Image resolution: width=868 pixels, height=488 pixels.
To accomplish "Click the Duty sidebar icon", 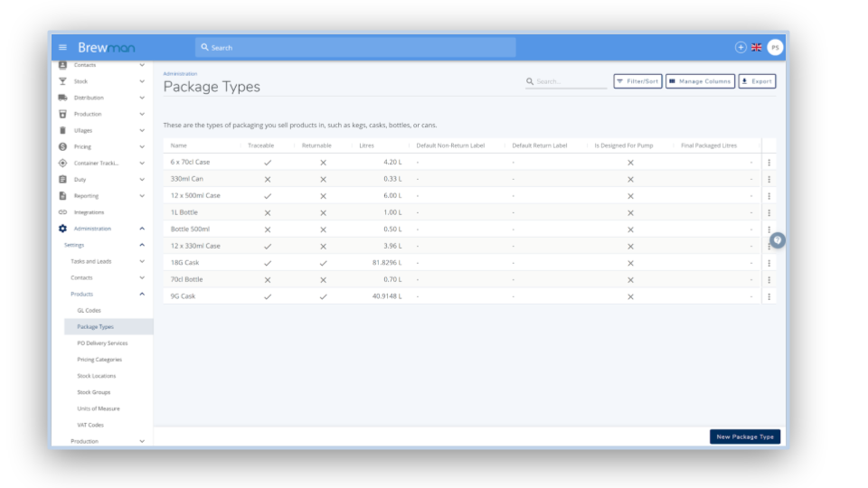I will tap(62, 179).
